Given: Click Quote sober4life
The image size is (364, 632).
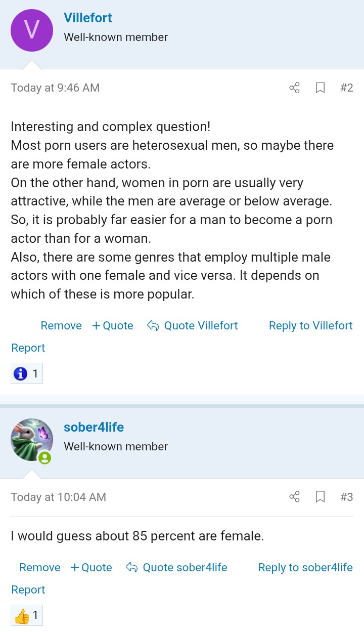Looking at the screenshot, I should (x=176, y=568).
